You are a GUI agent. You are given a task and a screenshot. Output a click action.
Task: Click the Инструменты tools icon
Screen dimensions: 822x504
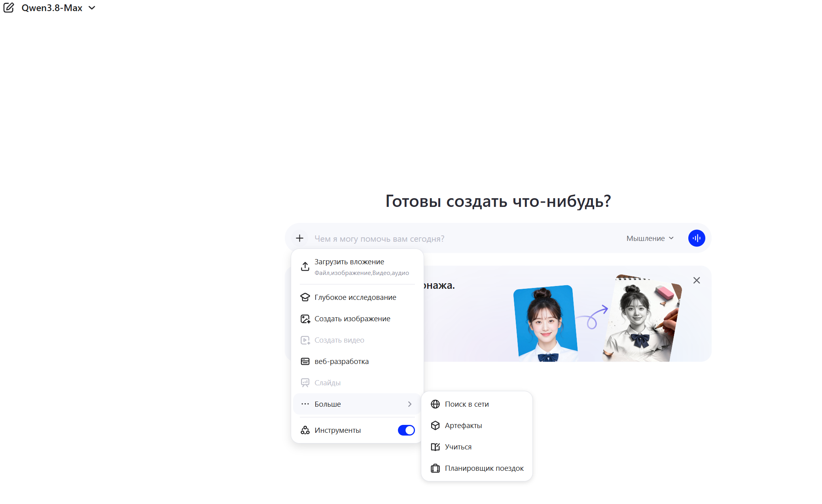305,430
